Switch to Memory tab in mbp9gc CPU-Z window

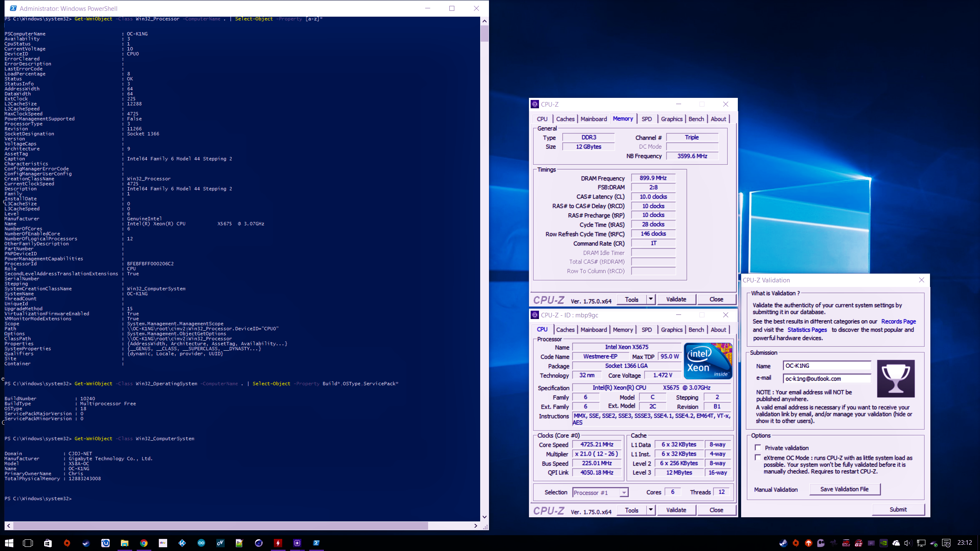(623, 330)
